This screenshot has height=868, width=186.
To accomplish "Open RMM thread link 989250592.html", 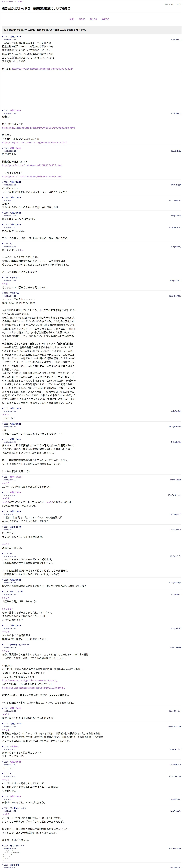I will point(32,176).
